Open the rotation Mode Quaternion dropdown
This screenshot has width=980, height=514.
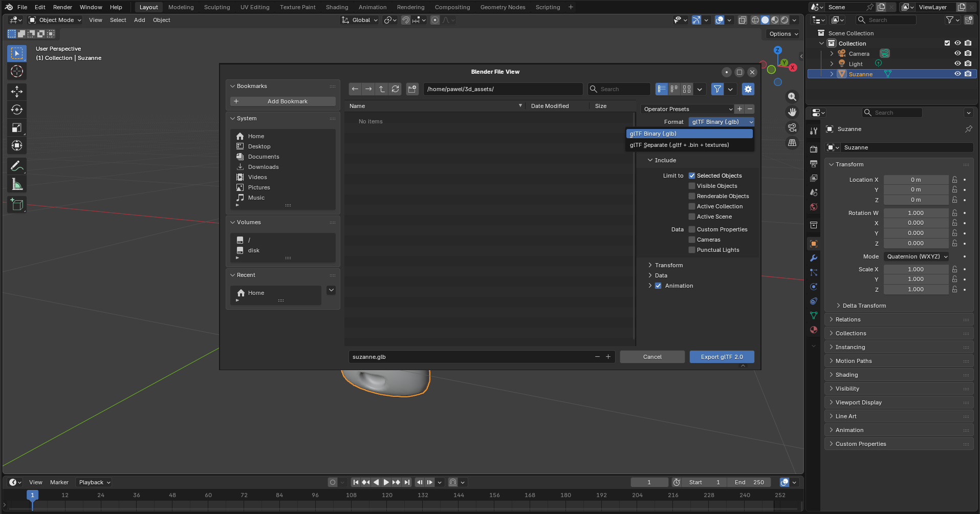(x=917, y=256)
